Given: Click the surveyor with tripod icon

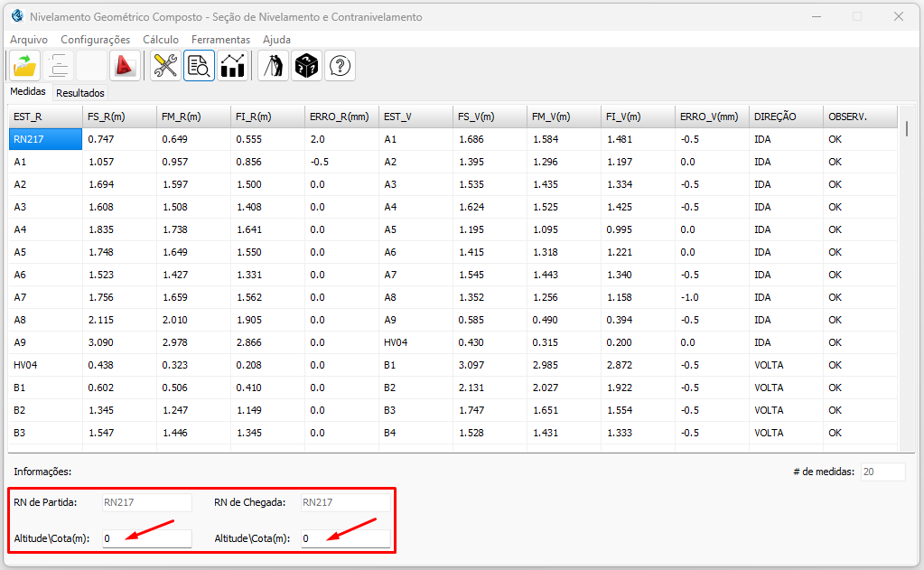Looking at the screenshot, I should [x=273, y=66].
